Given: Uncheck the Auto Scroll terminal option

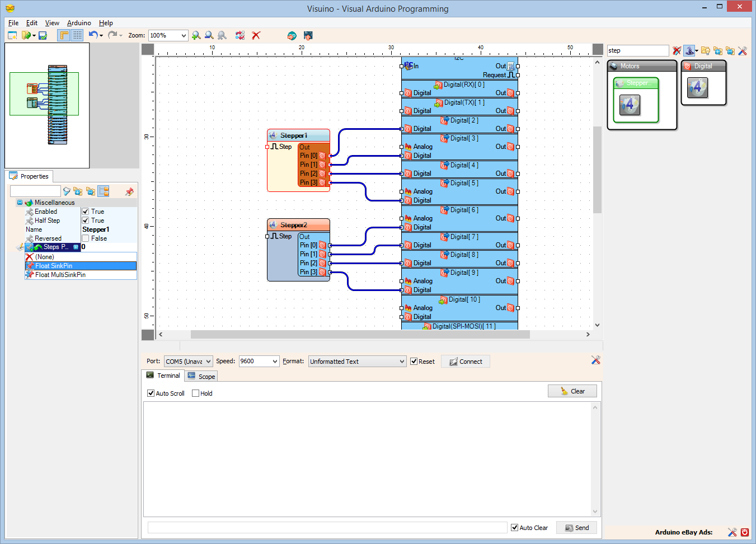Looking at the screenshot, I should point(151,393).
